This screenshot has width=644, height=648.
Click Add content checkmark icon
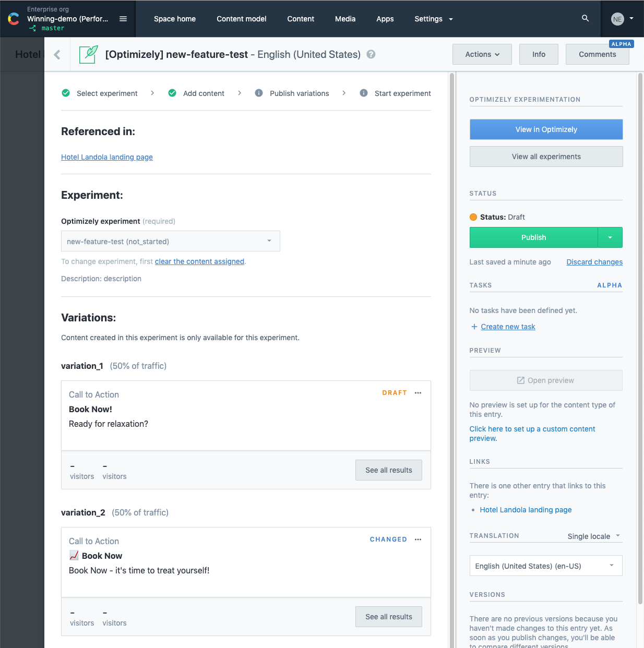coord(172,93)
